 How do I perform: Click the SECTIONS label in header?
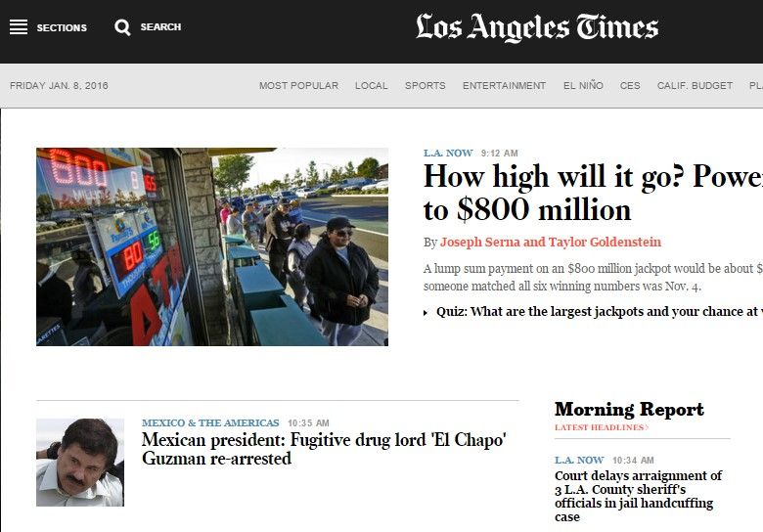[x=62, y=27]
